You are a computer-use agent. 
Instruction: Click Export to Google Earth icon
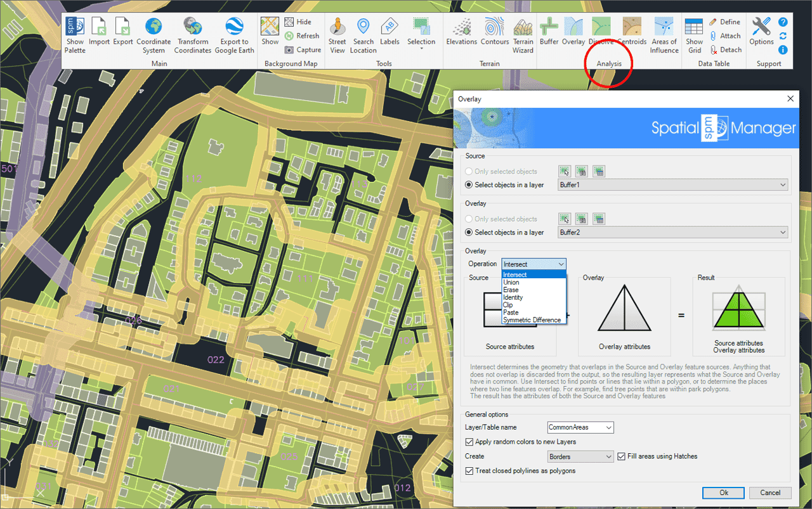pos(234,27)
